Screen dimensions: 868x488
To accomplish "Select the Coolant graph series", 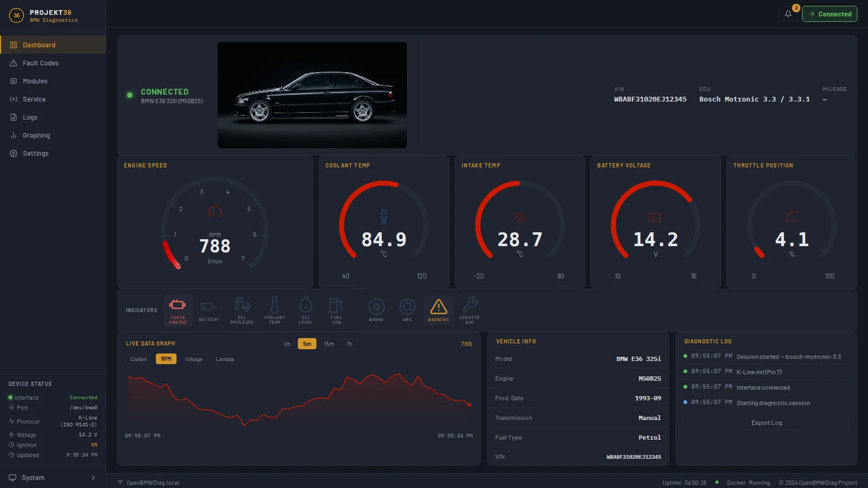I will pos(138,359).
